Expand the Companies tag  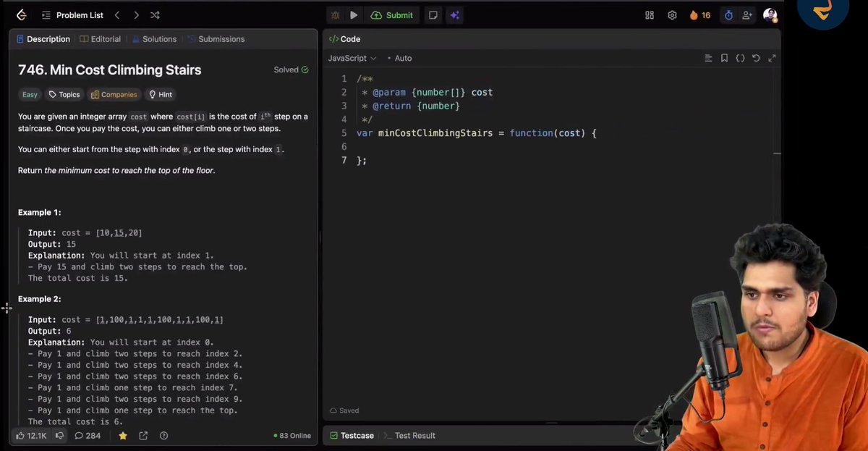tap(114, 95)
